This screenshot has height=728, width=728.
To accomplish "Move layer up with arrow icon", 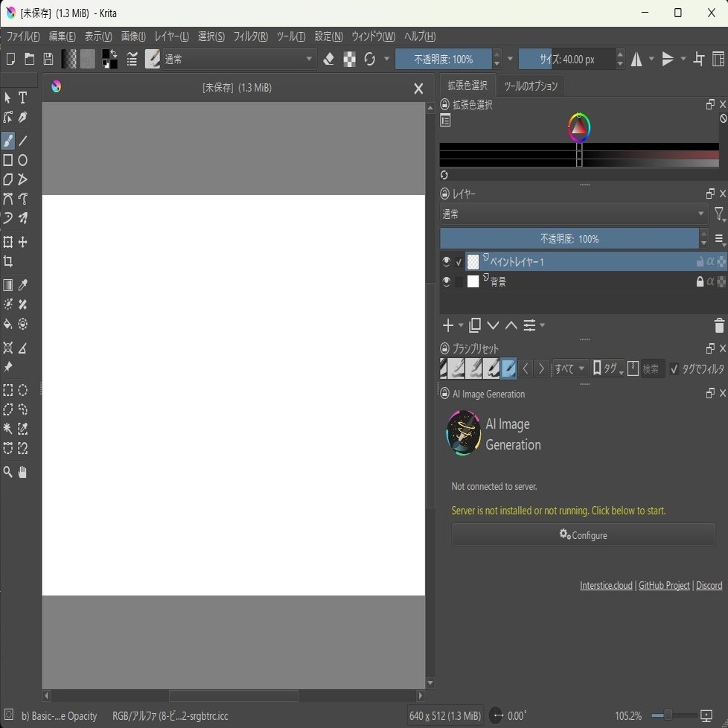I will (511, 325).
